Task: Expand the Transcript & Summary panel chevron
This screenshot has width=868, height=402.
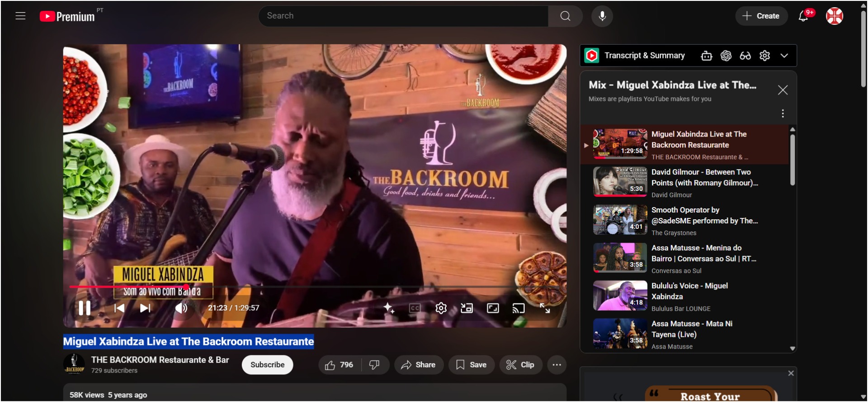Action: click(x=784, y=56)
